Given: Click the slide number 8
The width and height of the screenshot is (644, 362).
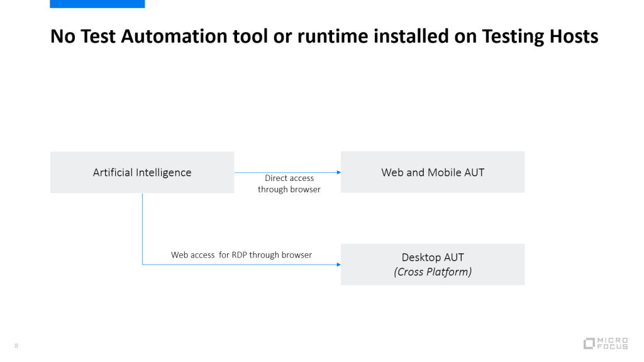Looking at the screenshot, I should [16, 346].
